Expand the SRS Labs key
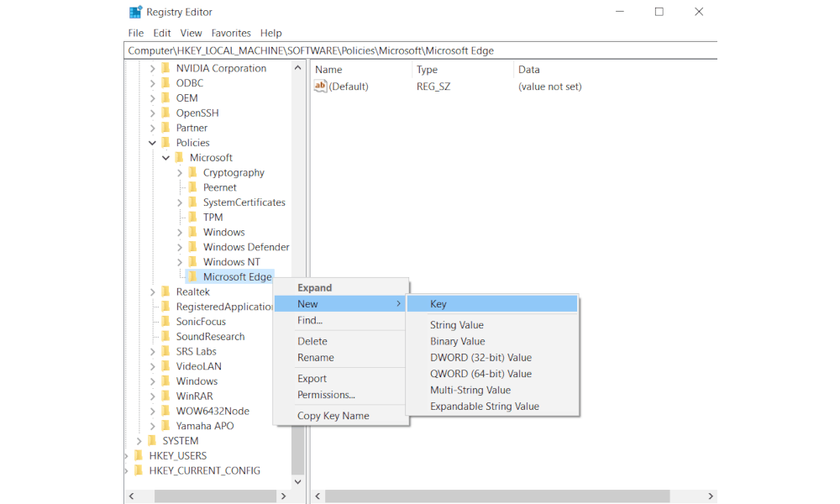840x504 pixels. 153,351
